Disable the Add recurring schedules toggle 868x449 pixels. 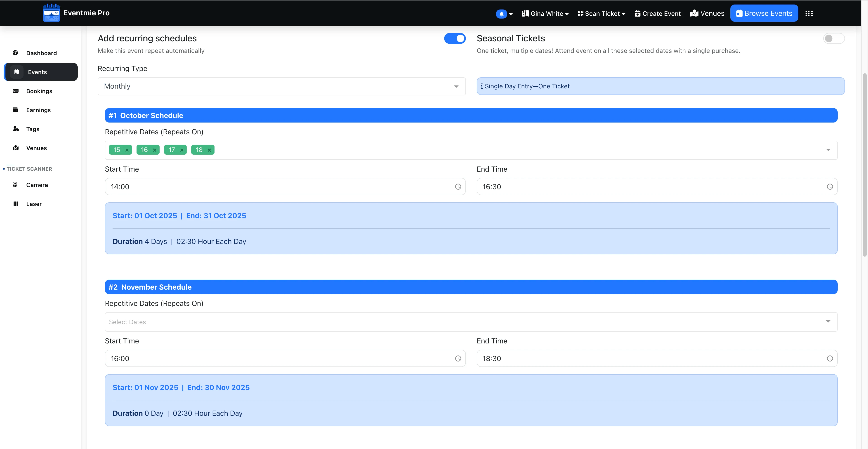(455, 38)
